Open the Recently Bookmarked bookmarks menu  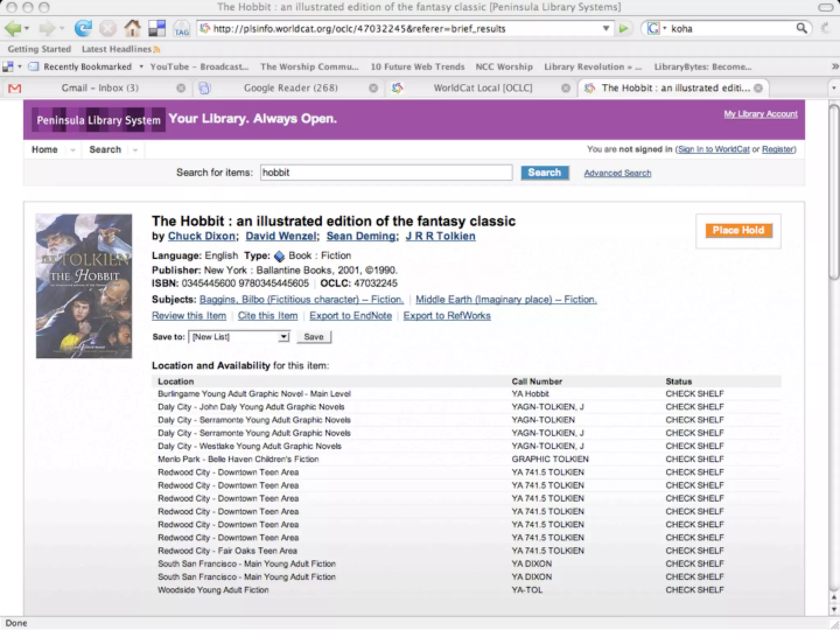[x=87, y=67]
